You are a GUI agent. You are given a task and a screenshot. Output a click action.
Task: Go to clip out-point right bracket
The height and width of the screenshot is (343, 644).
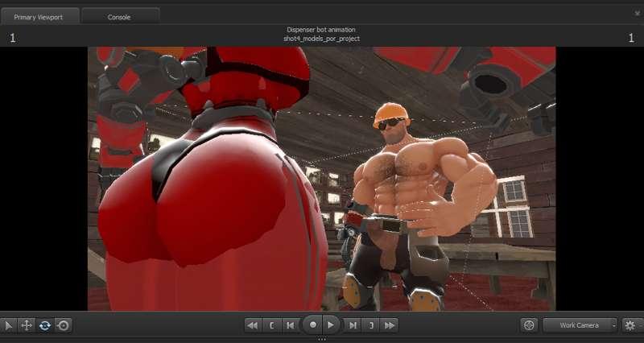(x=371, y=325)
